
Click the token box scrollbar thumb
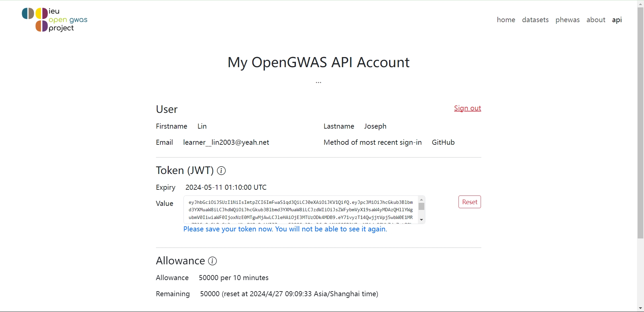pyautogui.click(x=422, y=207)
